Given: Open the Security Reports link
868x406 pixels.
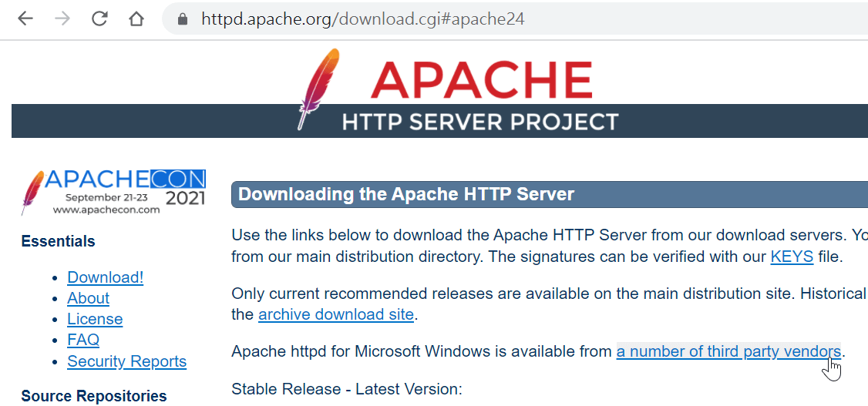Looking at the screenshot, I should tap(126, 361).
